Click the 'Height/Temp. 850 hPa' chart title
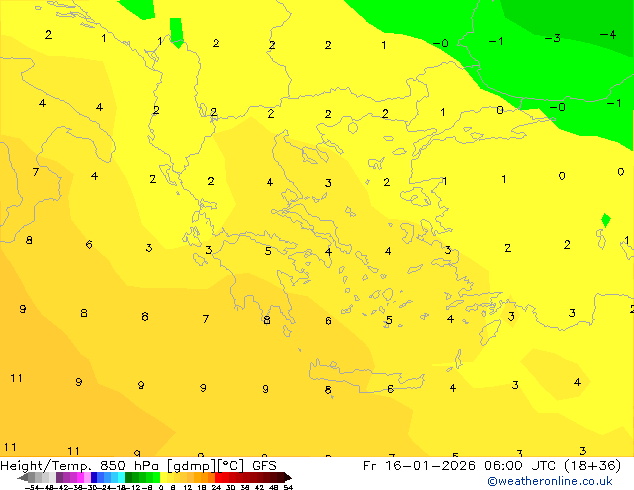Screen dimensions: 634x490 [x=80, y=466]
